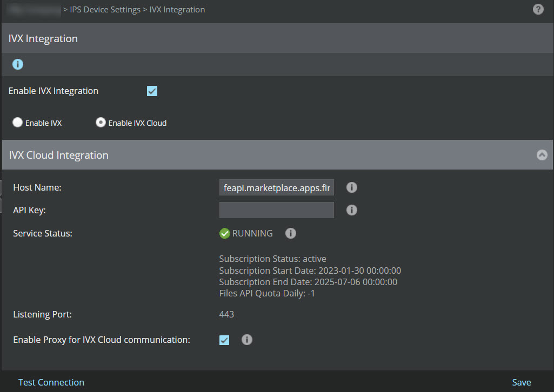Click the IVX Cloud Integration header title

[x=59, y=155]
